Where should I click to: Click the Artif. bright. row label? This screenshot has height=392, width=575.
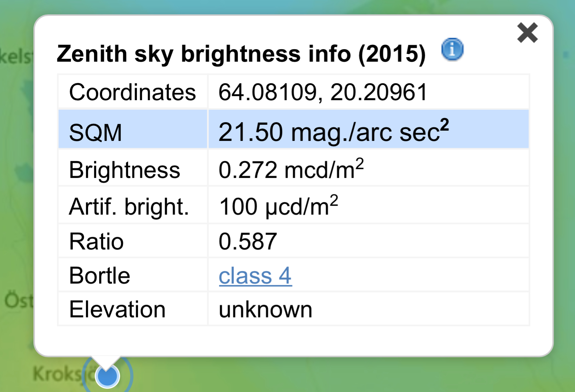129,207
